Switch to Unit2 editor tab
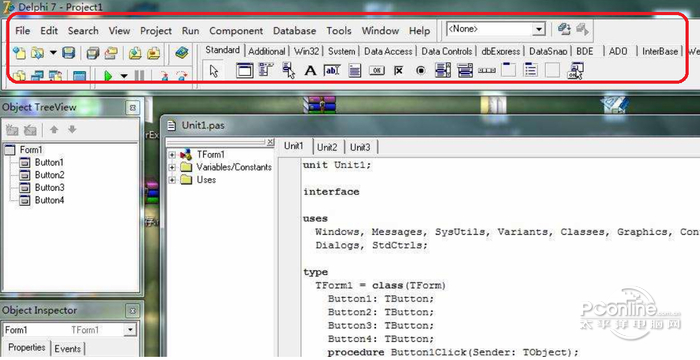The image size is (700, 360). pyautogui.click(x=327, y=147)
